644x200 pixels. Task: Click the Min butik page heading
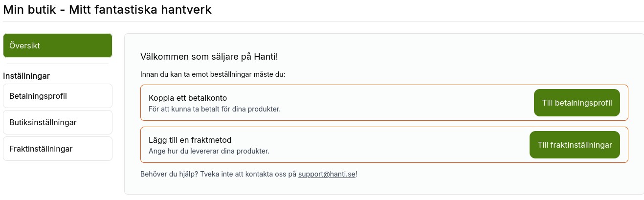pos(107,10)
